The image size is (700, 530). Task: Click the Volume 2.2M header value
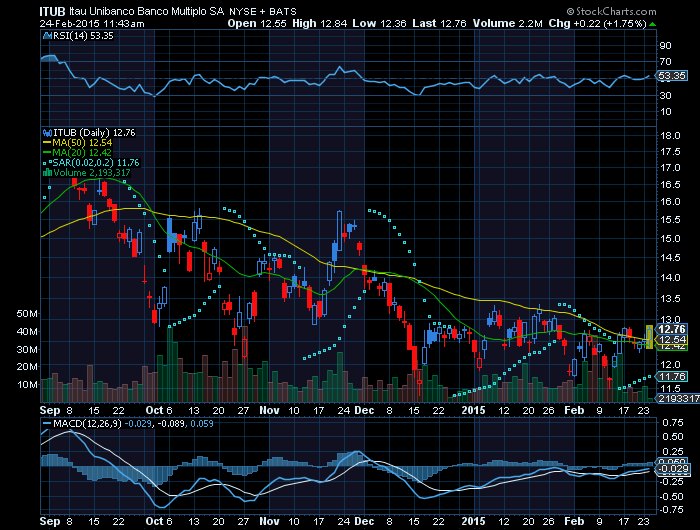coord(508,24)
